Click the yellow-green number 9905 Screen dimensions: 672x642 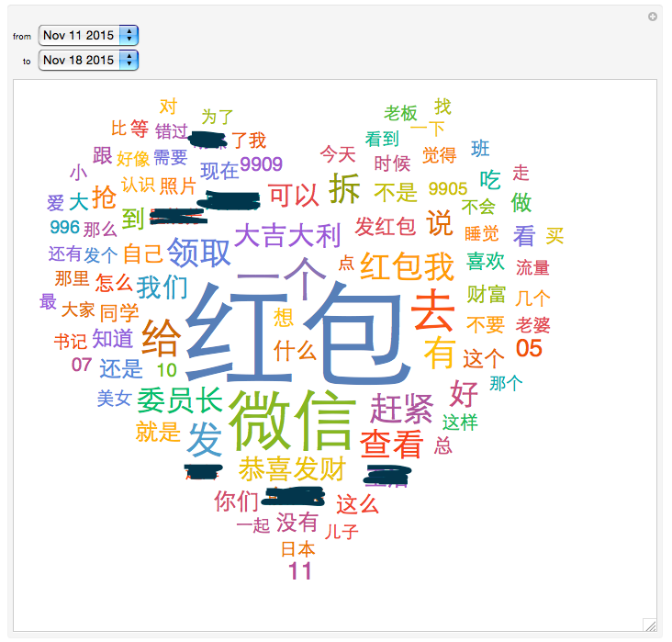tap(448, 188)
